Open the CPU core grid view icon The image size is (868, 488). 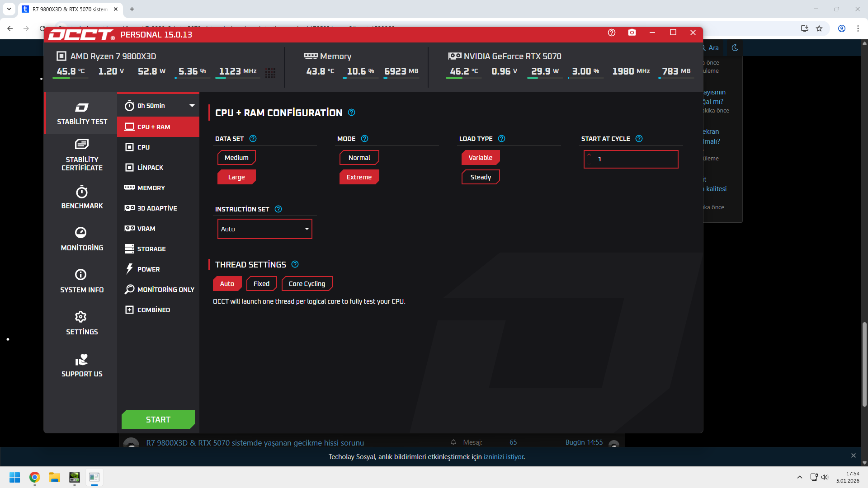tap(270, 73)
